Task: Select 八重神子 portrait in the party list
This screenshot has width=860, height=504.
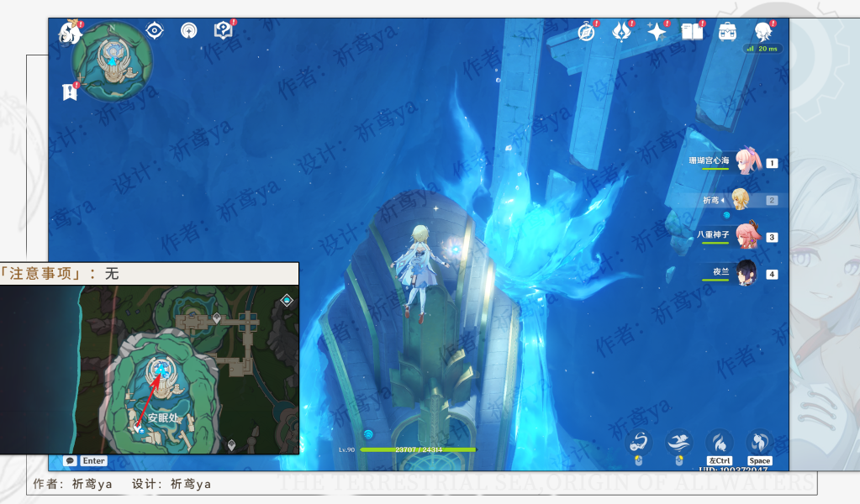Action: [x=747, y=235]
